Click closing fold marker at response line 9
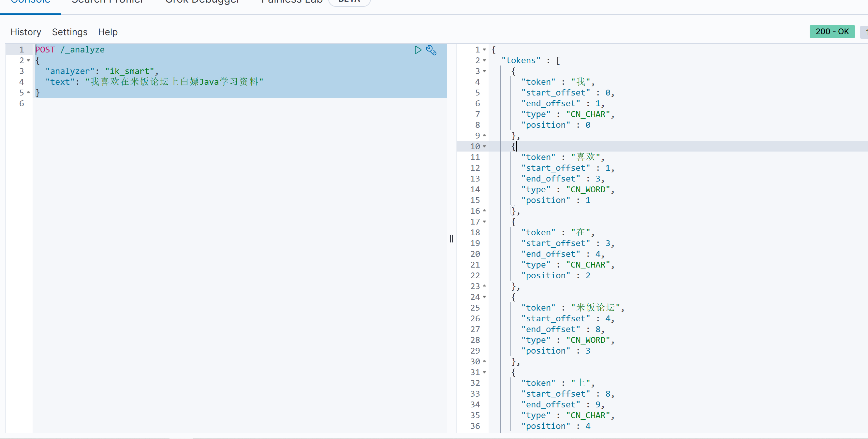This screenshot has height=439, width=868. [x=484, y=136]
